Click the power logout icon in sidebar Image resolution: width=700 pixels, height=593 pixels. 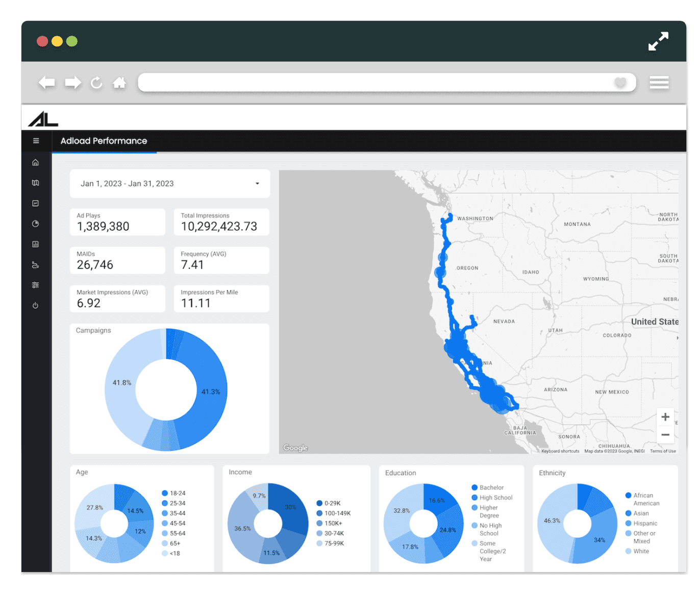point(35,306)
